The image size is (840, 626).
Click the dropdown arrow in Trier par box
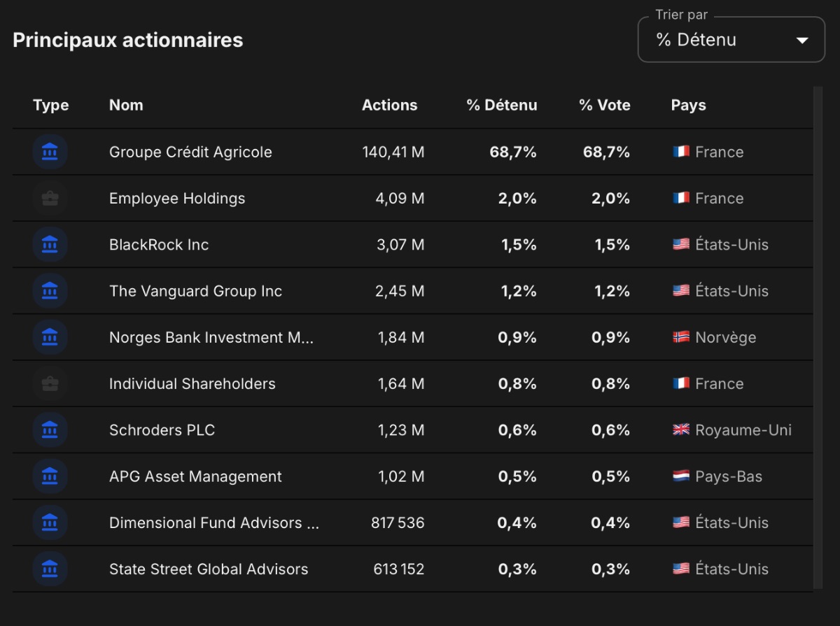coord(803,41)
